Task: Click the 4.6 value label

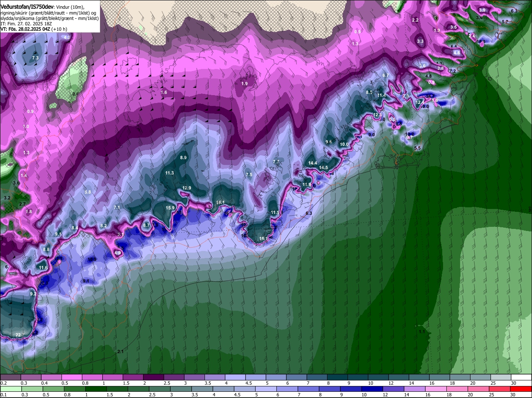Action: coord(457,53)
